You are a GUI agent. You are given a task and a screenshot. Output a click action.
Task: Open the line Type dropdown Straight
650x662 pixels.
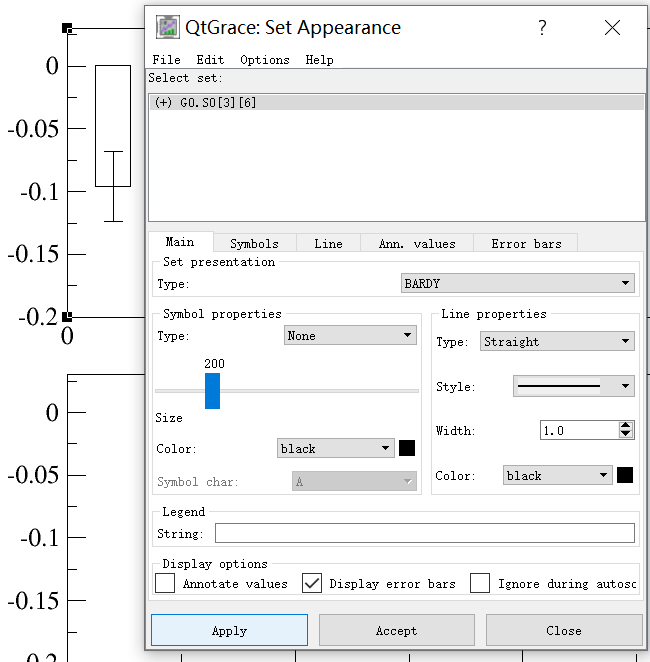(557, 342)
